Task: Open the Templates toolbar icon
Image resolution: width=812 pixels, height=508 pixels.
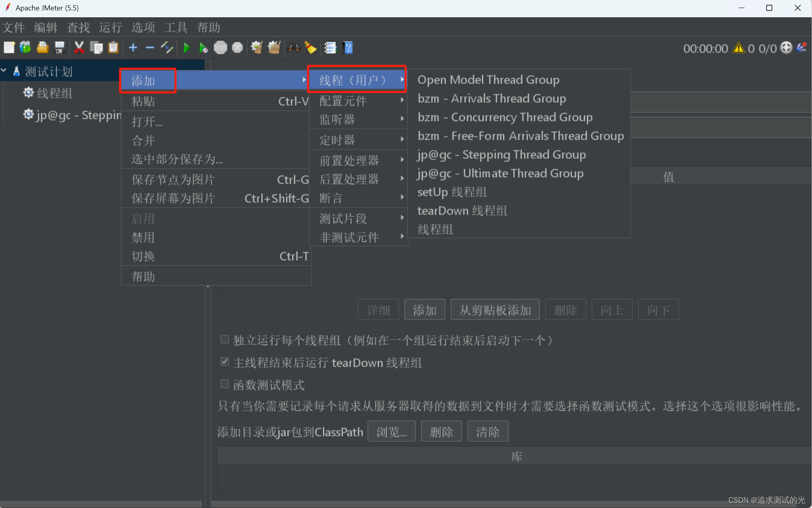Action: (x=25, y=48)
